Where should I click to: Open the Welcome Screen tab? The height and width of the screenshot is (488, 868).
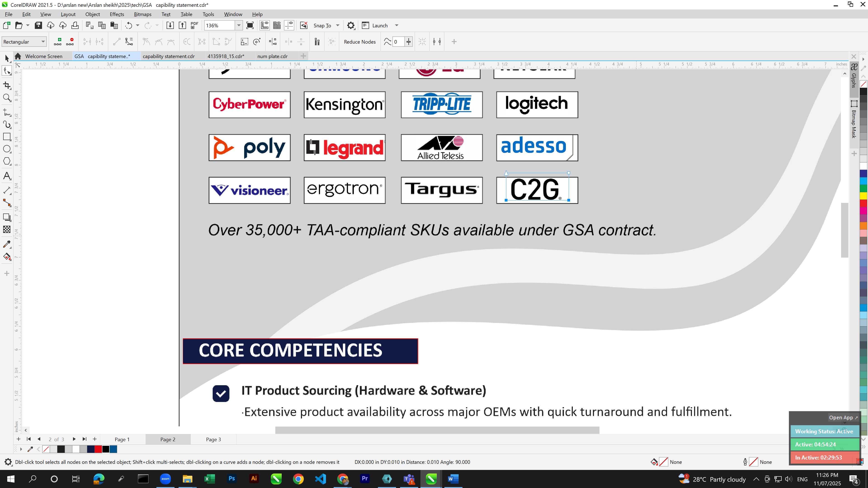click(43, 56)
